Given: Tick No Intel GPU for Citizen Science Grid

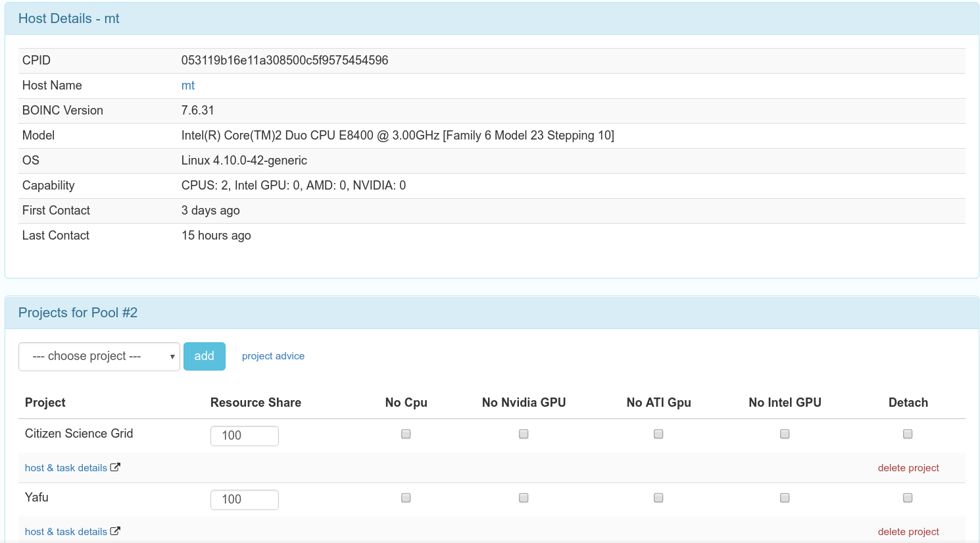Looking at the screenshot, I should [785, 434].
